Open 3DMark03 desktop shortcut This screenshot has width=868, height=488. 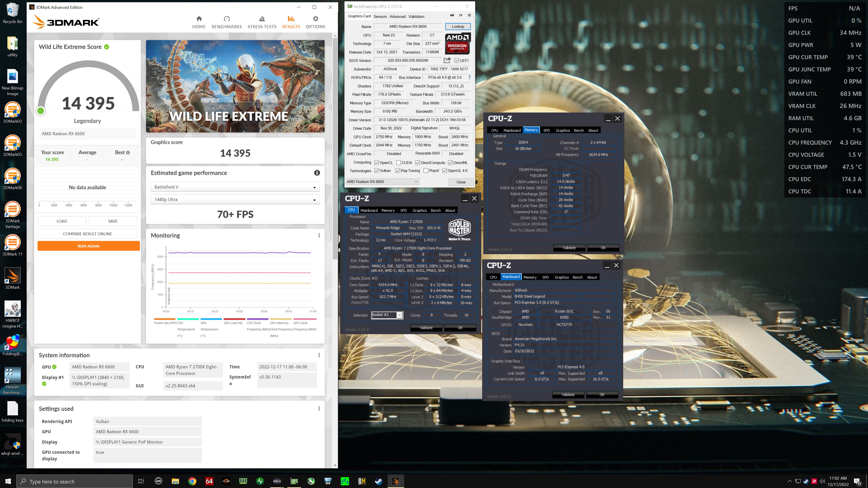point(12,113)
